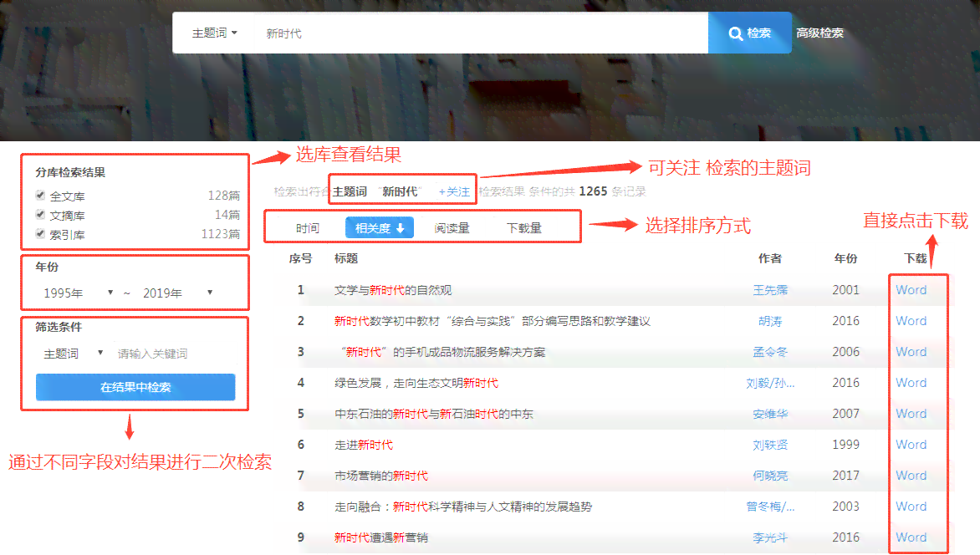Download Word for 绿色发展 row
This screenshot has width=980, height=555.
(911, 383)
